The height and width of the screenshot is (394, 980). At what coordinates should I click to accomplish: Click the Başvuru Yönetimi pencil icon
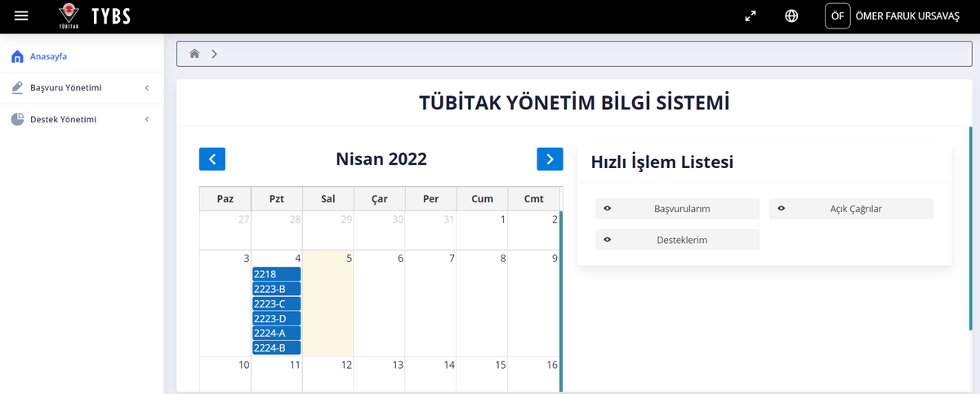tap(17, 87)
